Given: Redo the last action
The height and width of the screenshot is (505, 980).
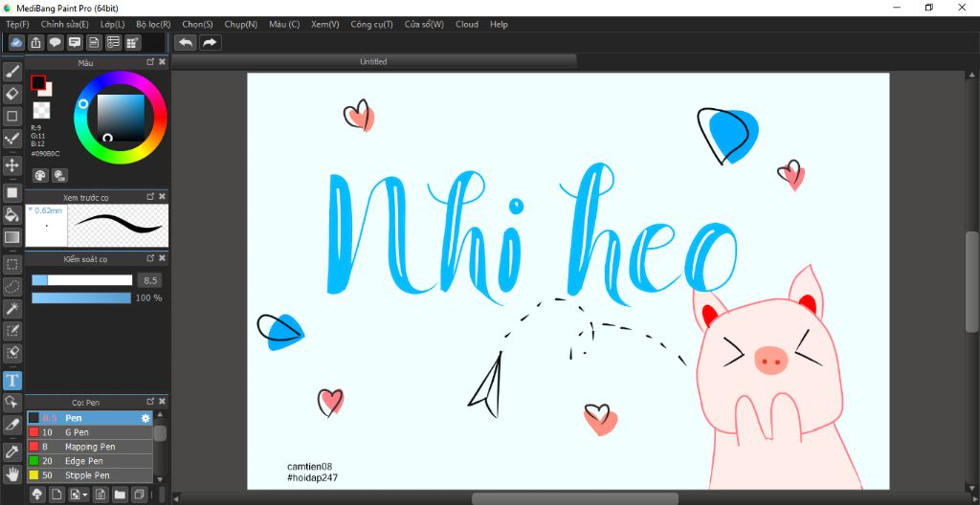Looking at the screenshot, I should 210,42.
